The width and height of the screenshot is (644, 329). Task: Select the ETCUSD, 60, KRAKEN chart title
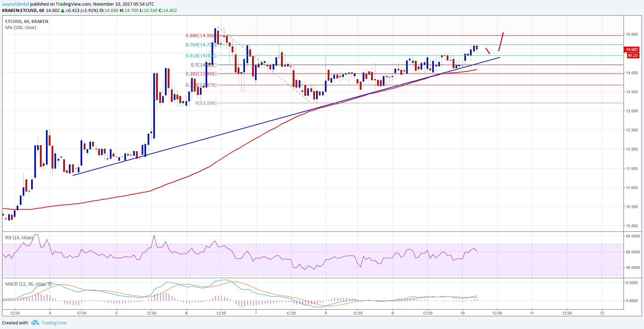27,21
